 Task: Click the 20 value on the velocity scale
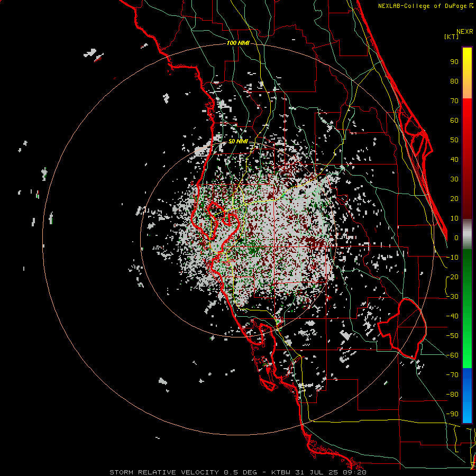coord(454,199)
